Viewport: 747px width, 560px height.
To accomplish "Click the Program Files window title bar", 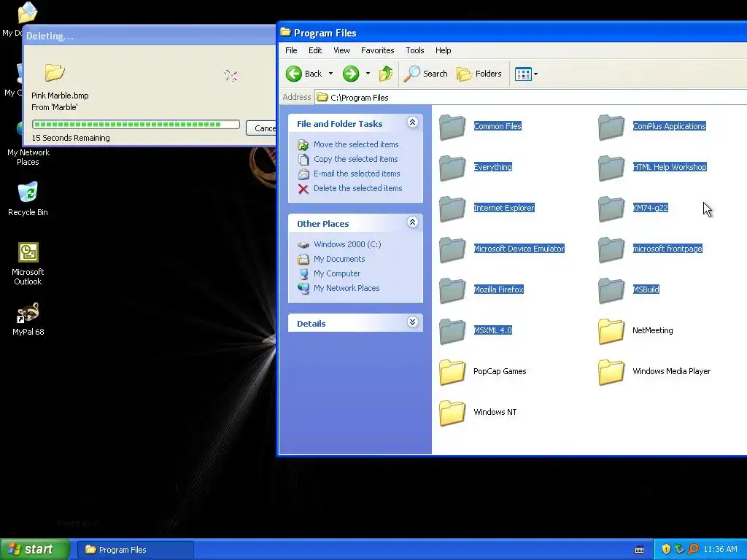I will coord(512,33).
